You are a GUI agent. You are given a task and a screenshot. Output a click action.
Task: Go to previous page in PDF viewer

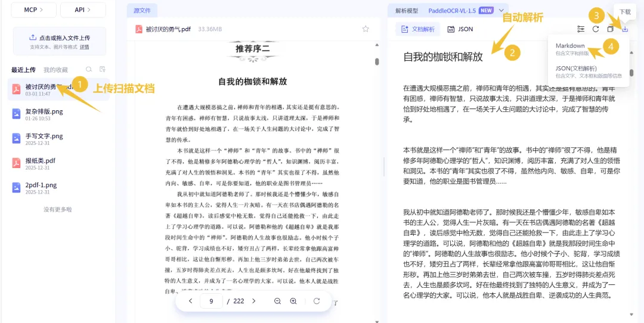(x=191, y=301)
